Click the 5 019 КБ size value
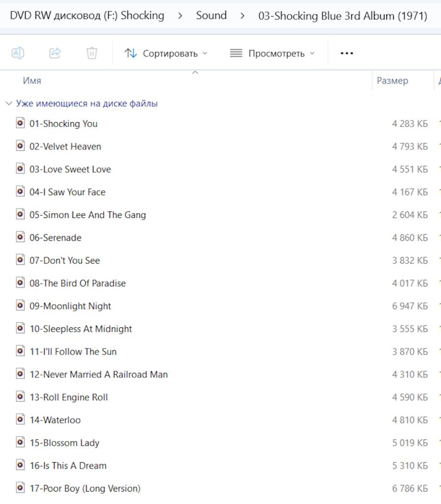Image resolution: width=441 pixels, height=504 pixels. coord(410,443)
